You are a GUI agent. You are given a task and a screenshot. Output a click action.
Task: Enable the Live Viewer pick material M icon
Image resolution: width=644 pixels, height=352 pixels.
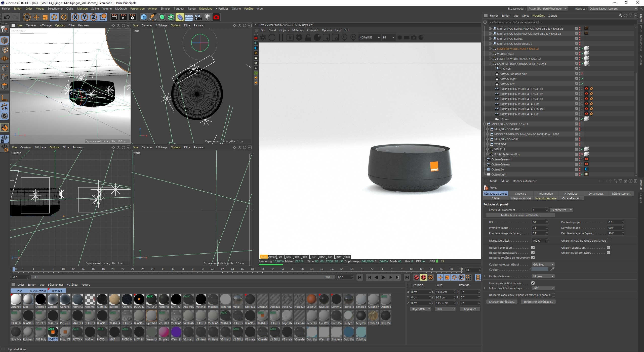coord(353,38)
